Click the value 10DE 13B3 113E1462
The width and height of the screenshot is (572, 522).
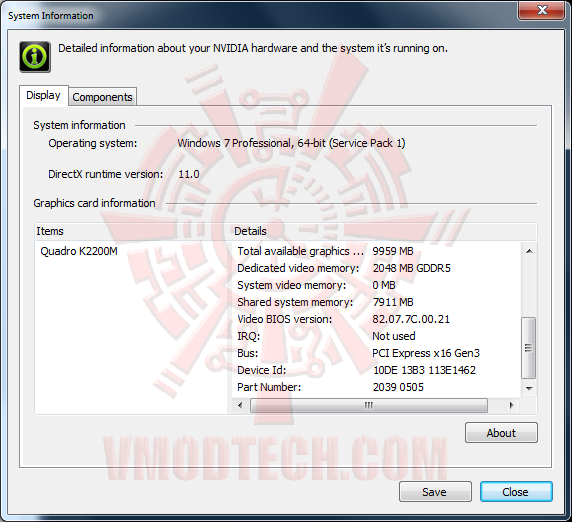tap(424, 370)
